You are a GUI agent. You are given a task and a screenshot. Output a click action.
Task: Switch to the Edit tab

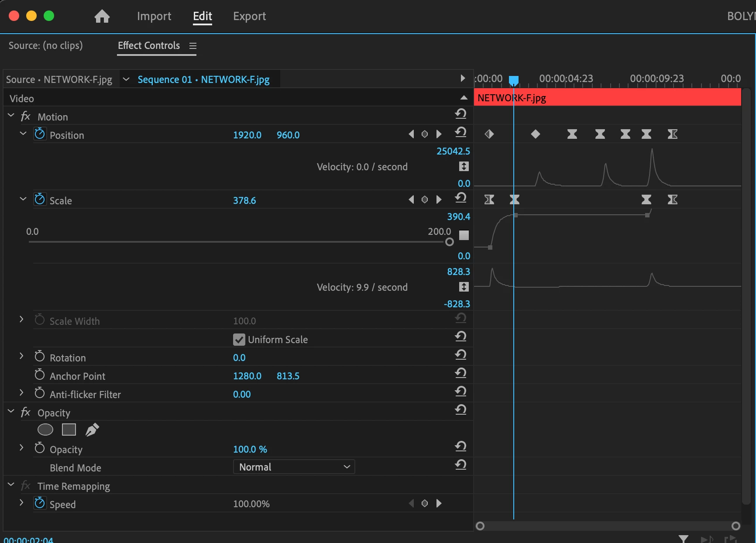203,16
